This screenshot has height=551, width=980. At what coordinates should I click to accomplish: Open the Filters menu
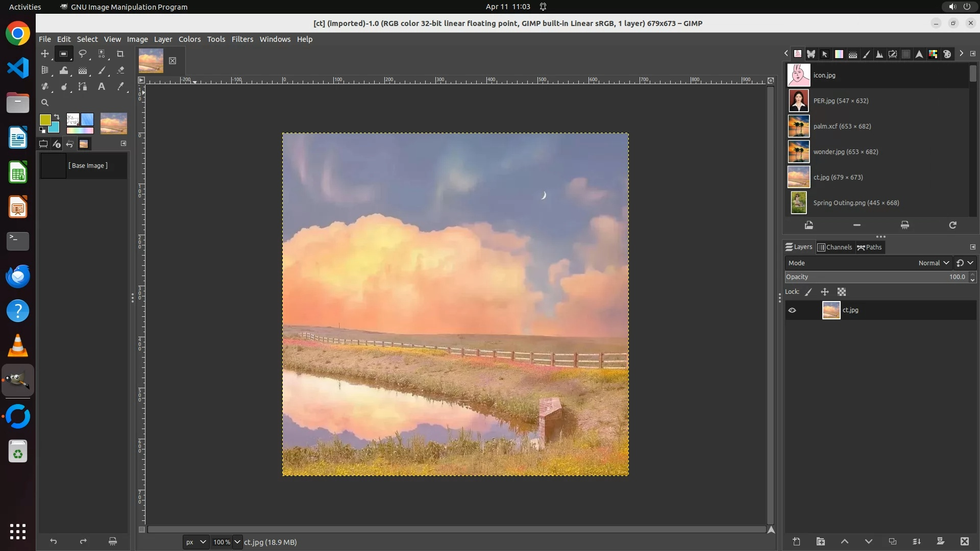click(242, 39)
